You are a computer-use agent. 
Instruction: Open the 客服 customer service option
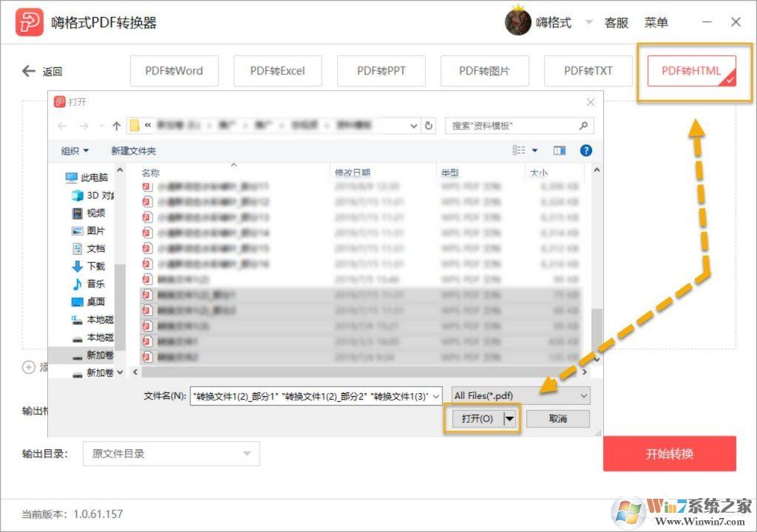[617, 21]
